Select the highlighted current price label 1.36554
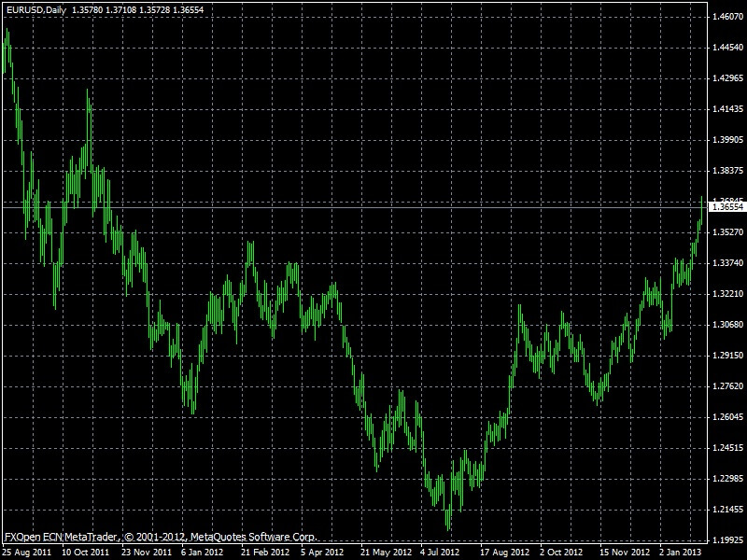The width and height of the screenshot is (747, 560). pos(728,208)
